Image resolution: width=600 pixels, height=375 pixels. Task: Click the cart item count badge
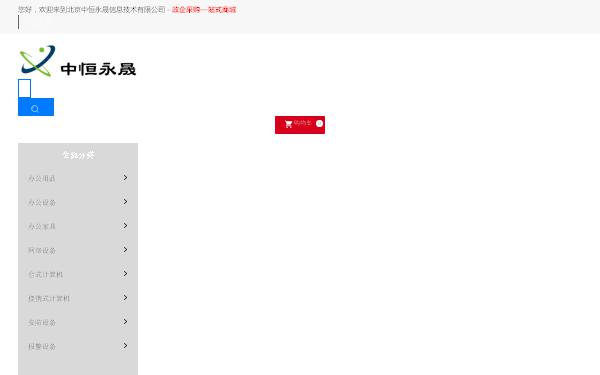click(319, 123)
